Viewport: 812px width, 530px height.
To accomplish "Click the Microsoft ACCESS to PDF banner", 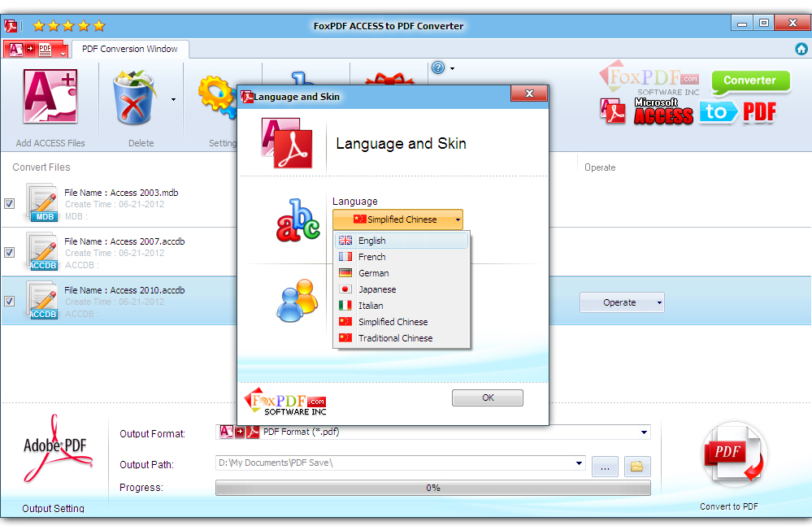I will (688, 111).
